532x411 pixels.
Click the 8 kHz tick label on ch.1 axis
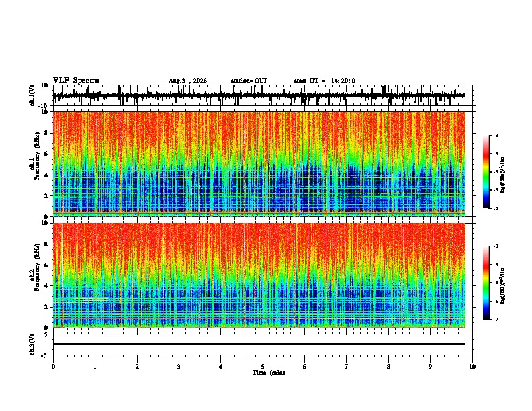point(46,133)
